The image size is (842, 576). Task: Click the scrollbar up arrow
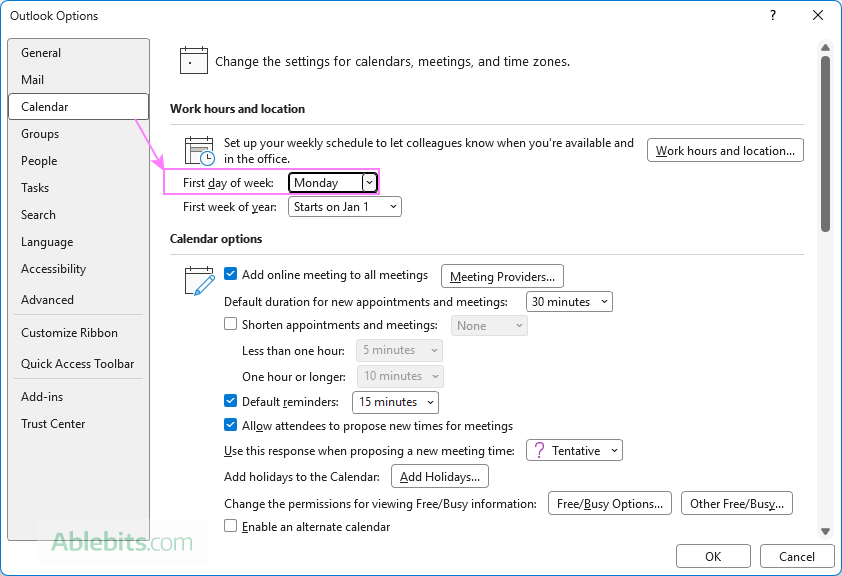click(825, 48)
